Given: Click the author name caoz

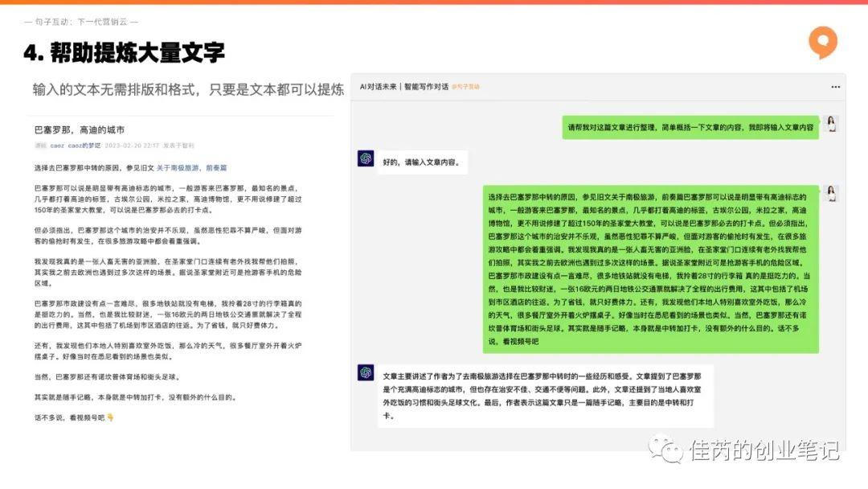Looking at the screenshot, I should pyautogui.click(x=57, y=146).
